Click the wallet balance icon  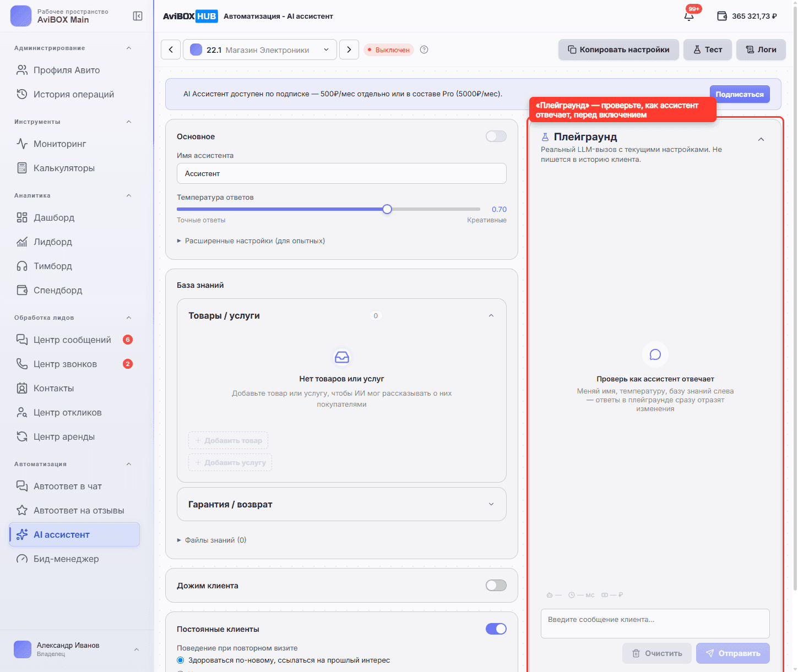tap(722, 16)
